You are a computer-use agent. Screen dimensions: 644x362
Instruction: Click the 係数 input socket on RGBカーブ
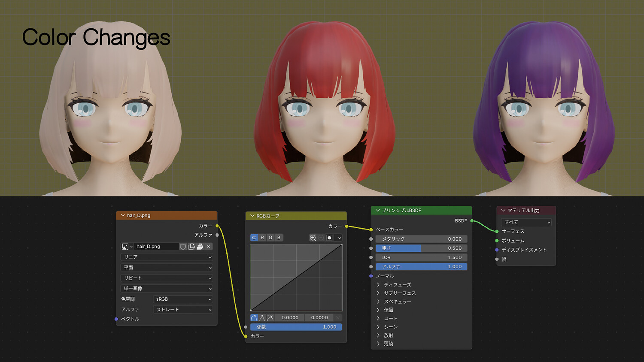246,327
